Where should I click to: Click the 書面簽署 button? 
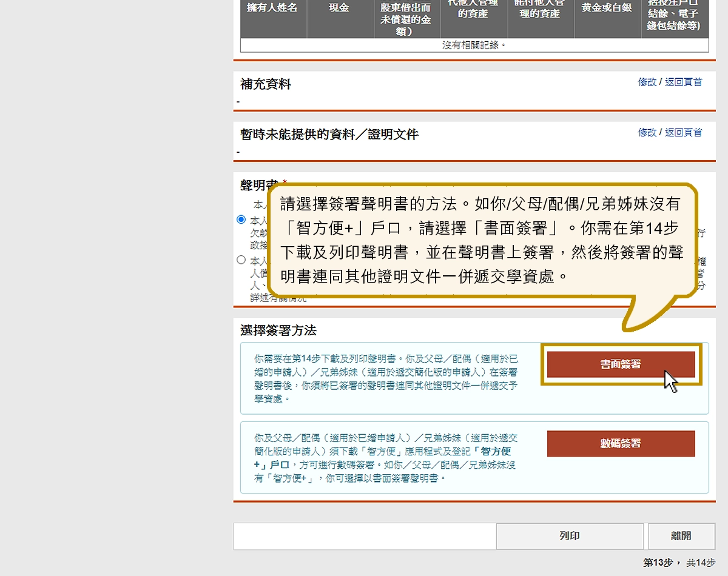pyautogui.click(x=621, y=364)
